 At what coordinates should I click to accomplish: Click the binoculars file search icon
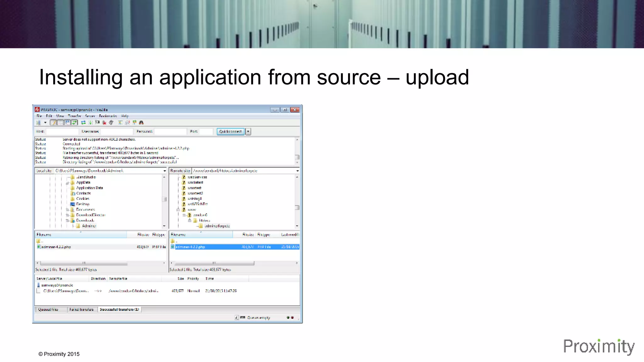[142, 123]
